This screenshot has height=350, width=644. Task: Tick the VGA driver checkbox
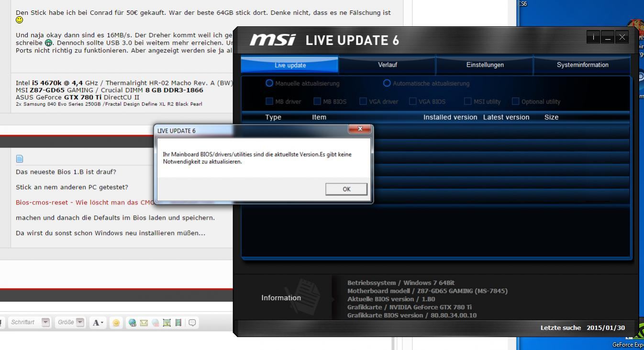[x=363, y=101]
